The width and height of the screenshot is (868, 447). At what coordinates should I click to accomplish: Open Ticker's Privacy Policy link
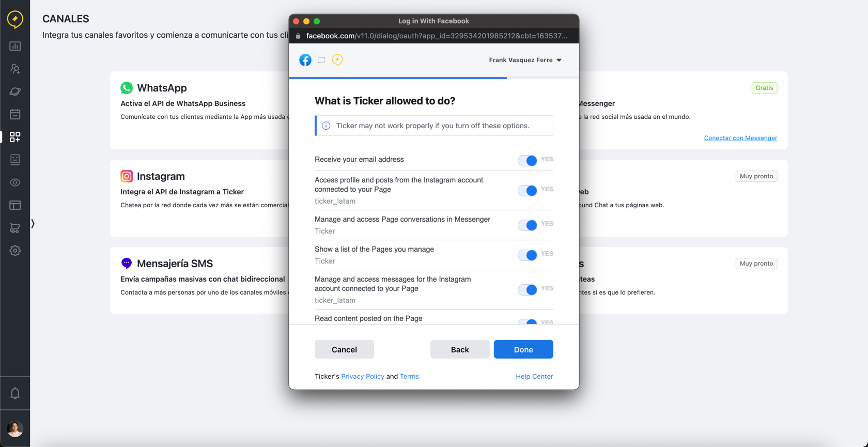click(x=363, y=376)
